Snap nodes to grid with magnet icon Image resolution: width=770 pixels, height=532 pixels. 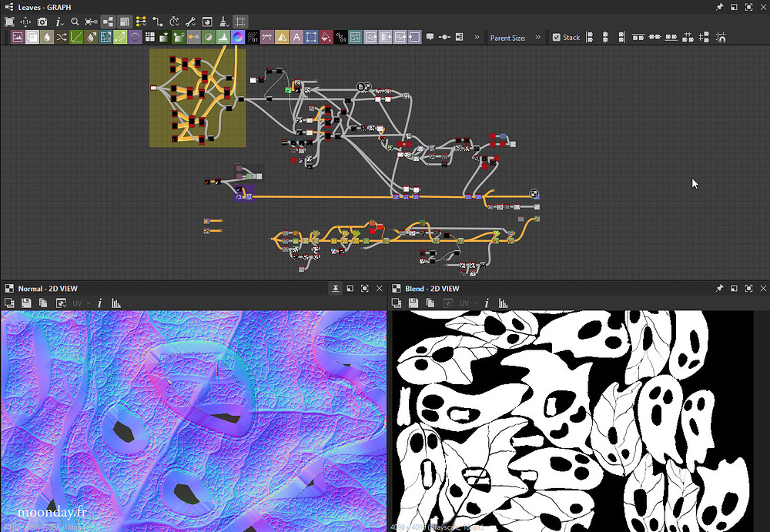point(721,37)
